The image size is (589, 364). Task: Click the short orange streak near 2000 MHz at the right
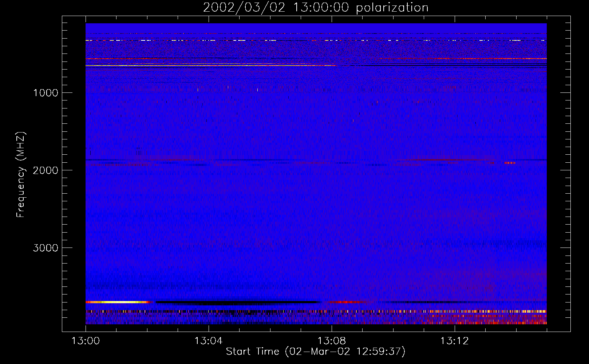point(510,163)
